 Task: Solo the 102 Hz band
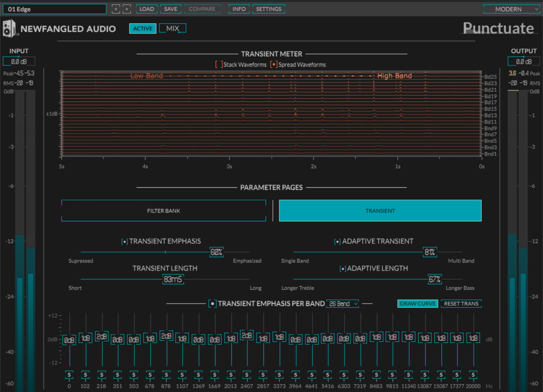(x=85, y=375)
